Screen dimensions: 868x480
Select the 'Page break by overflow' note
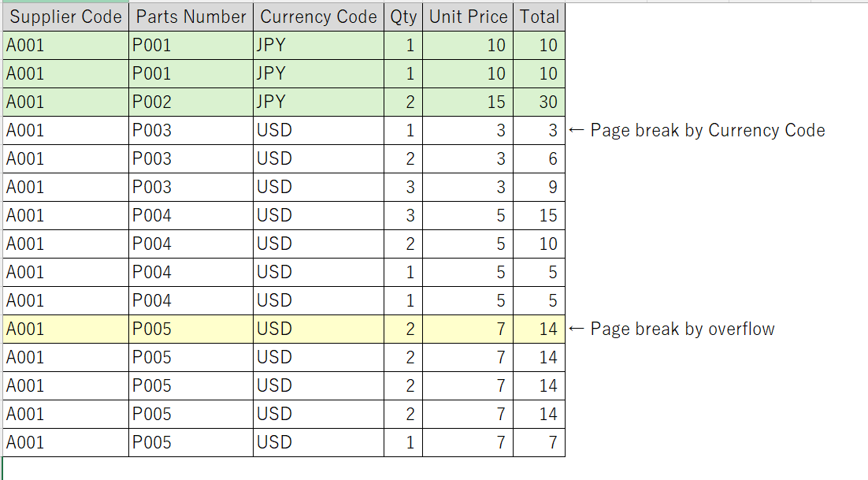click(681, 329)
